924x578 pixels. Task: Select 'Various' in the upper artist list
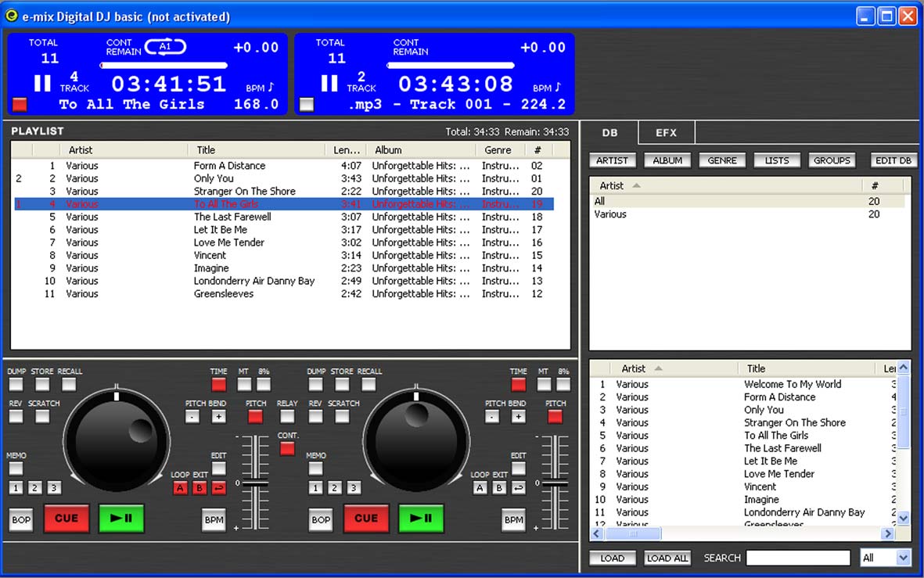(747, 214)
